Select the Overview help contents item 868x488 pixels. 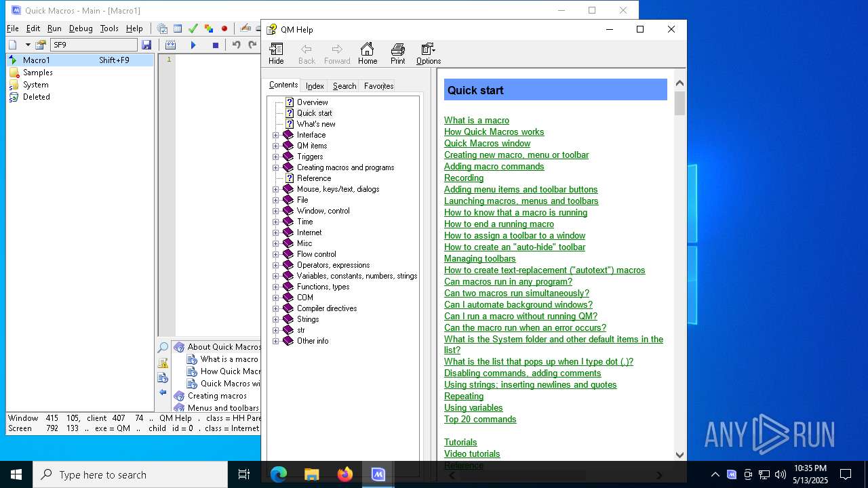[x=312, y=102]
